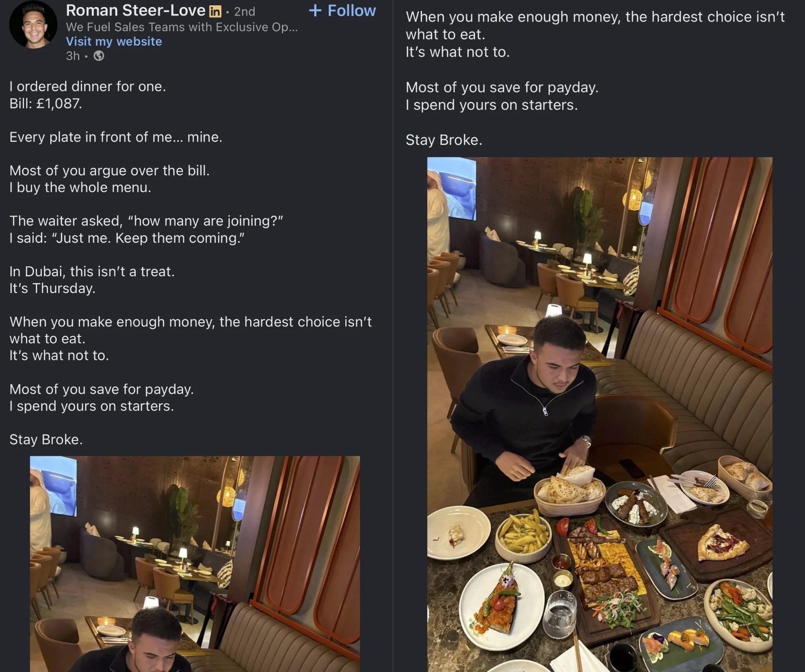Click the headline 'We Fuel Sales Teams'
The height and width of the screenshot is (672, 805).
point(181,27)
